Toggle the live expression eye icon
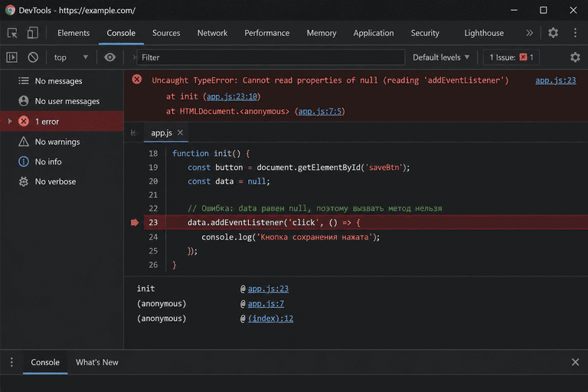The height and width of the screenshot is (392, 588). pos(110,57)
